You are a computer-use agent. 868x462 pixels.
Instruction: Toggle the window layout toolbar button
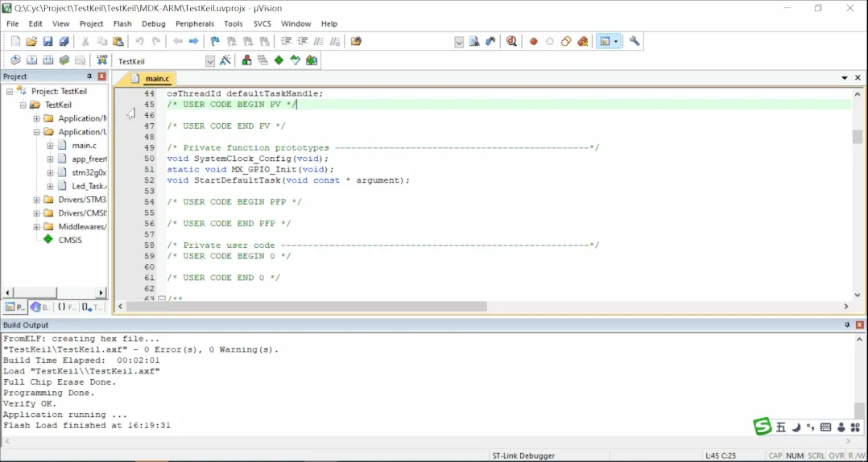[x=605, y=42]
